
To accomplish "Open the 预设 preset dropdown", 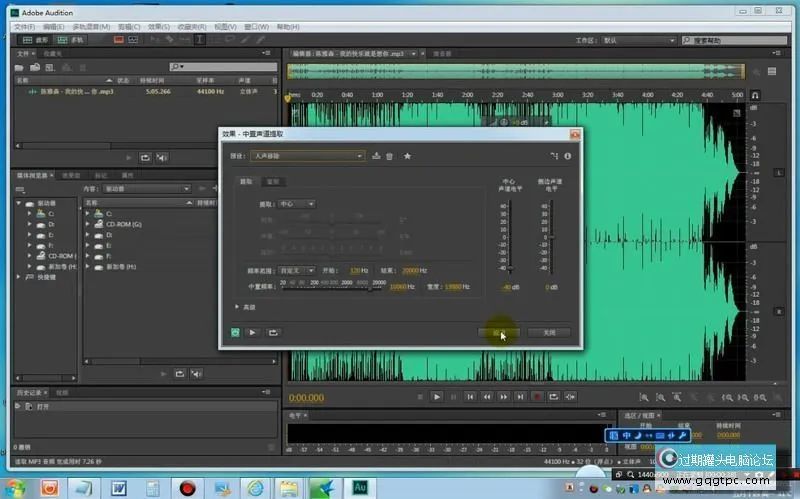I will [x=307, y=156].
